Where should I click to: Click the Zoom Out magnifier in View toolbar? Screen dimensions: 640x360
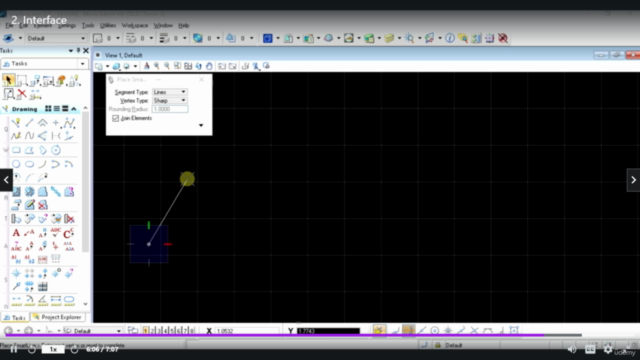[x=167, y=66]
